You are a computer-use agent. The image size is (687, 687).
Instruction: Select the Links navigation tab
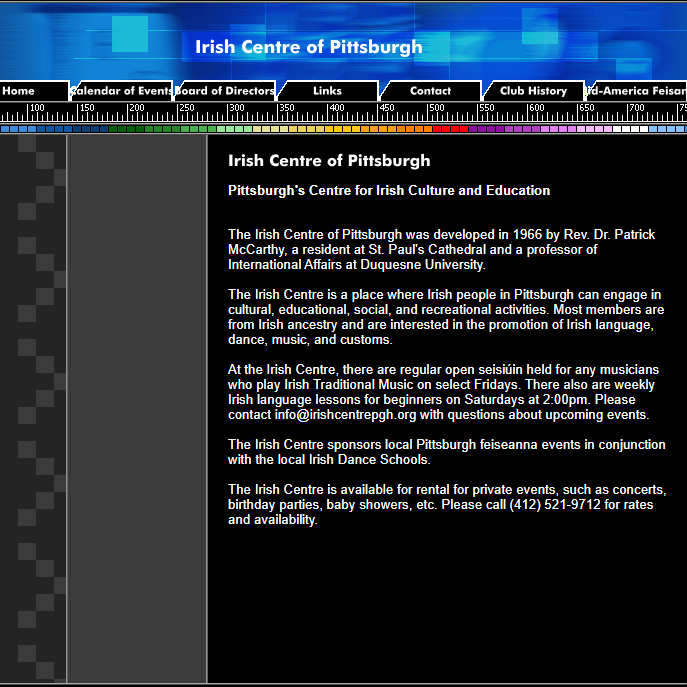(327, 91)
